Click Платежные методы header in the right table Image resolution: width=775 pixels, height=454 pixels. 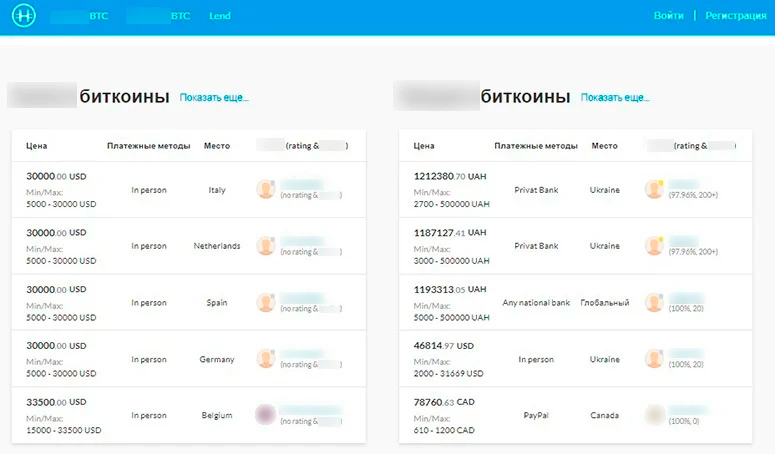coord(535,146)
